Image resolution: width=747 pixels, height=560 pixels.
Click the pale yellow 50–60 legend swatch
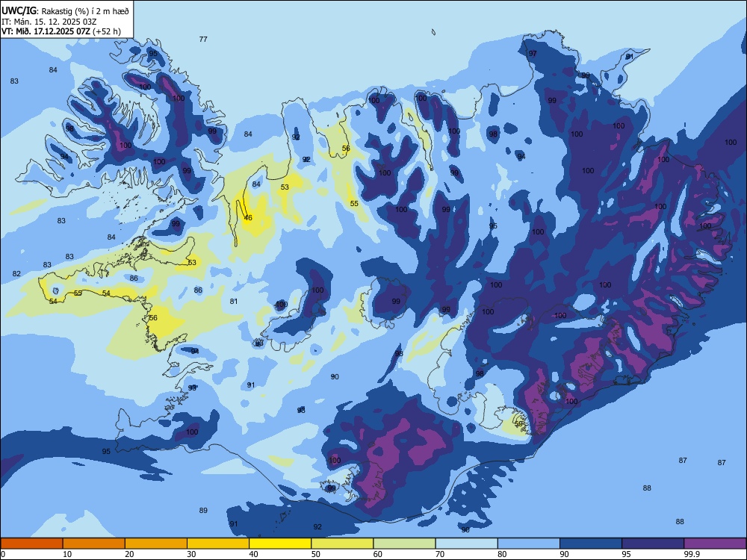tap(342, 544)
